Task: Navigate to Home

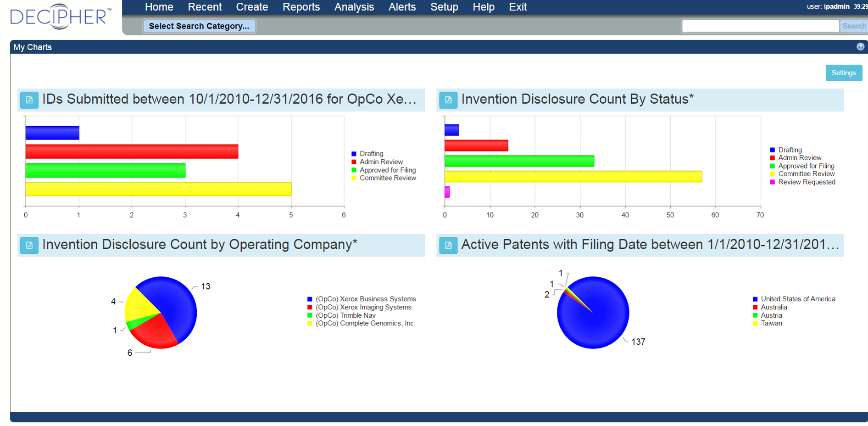Action: coord(159,7)
